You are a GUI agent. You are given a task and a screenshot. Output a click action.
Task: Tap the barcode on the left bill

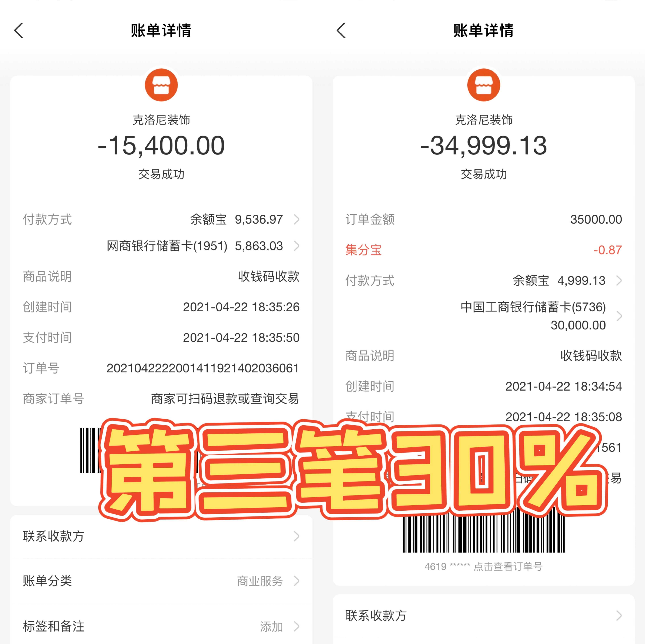[90, 450]
